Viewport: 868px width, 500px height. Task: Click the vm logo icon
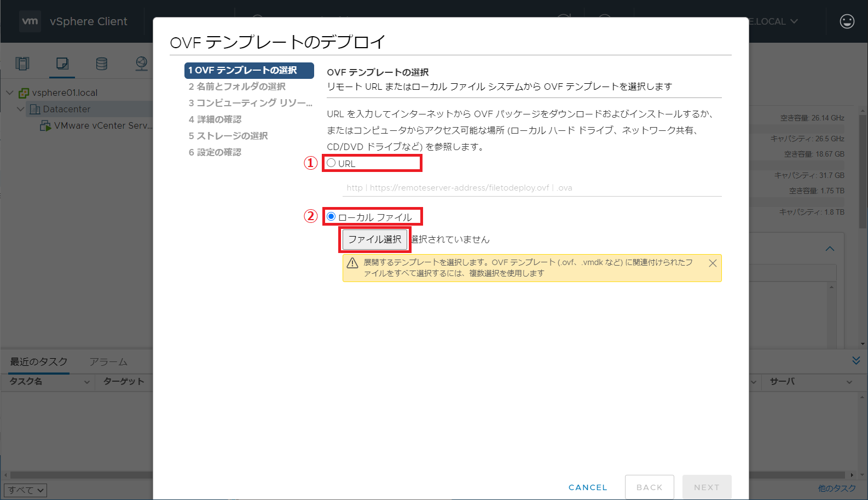(x=30, y=21)
